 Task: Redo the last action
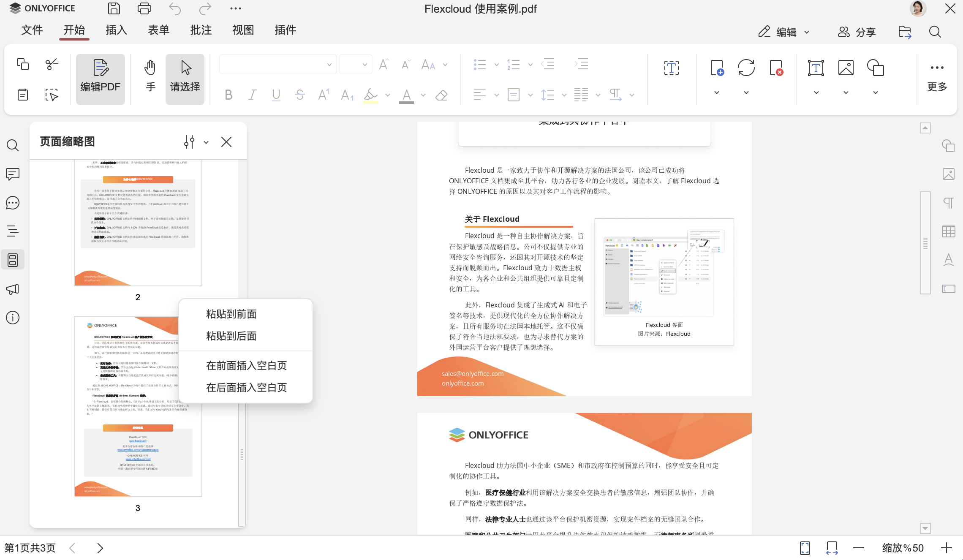click(x=205, y=8)
